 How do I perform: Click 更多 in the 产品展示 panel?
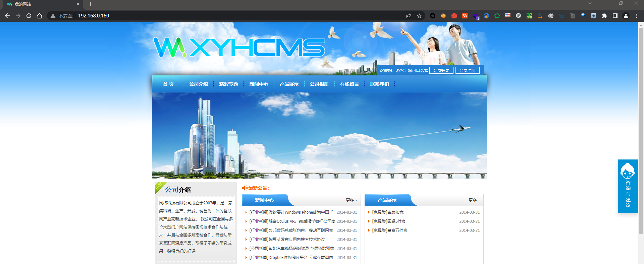coord(474,200)
